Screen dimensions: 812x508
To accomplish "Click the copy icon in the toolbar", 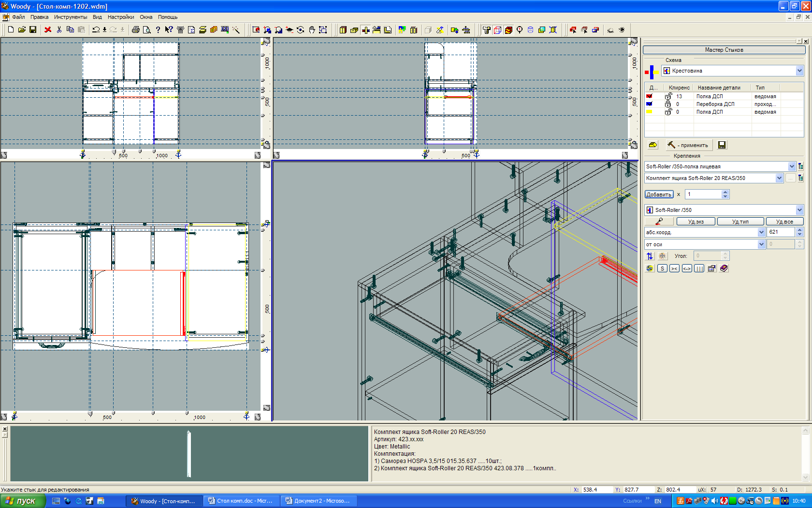I will (x=70, y=30).
